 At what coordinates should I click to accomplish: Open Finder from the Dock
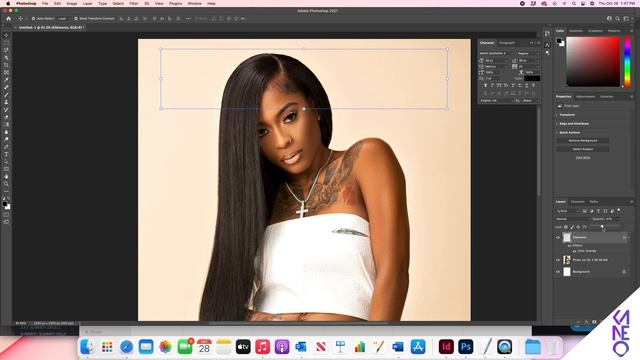tap(87, 347)
